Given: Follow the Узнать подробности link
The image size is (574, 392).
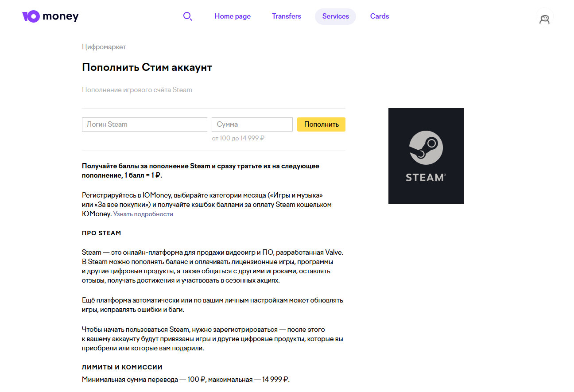Looking at the screenshot, I should pos(143,214).
